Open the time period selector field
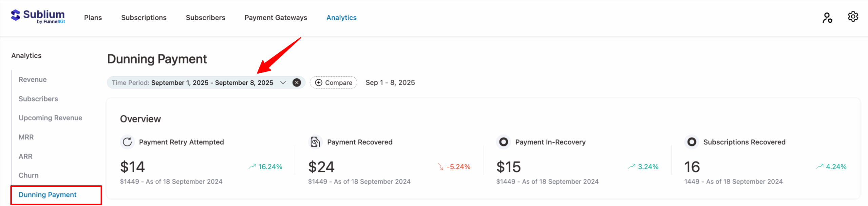Viewport: 868px width, 206px height. (x=203, y=82)
